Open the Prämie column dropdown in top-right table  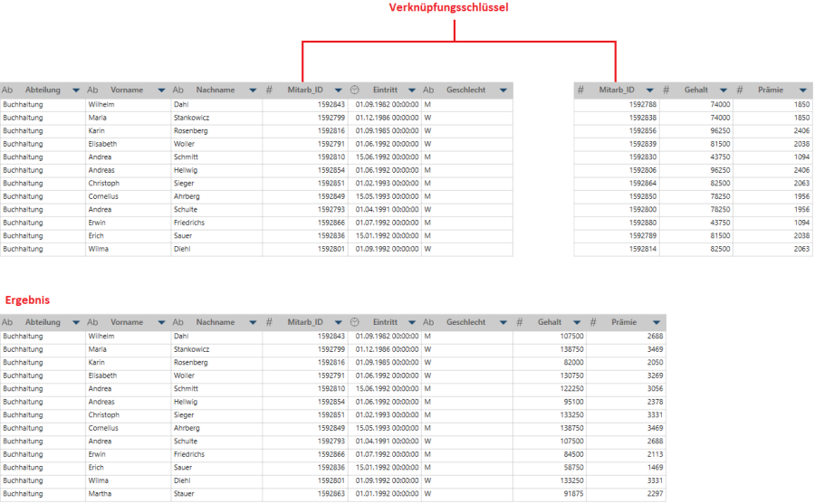(x=803, y=90)
